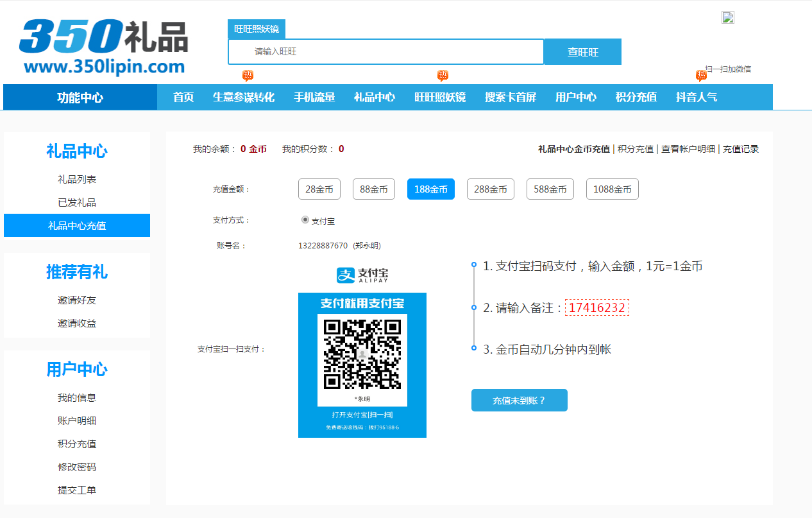Click account name 13228887670 (郑永明)
812x518 pixels.
click(339, 246)
